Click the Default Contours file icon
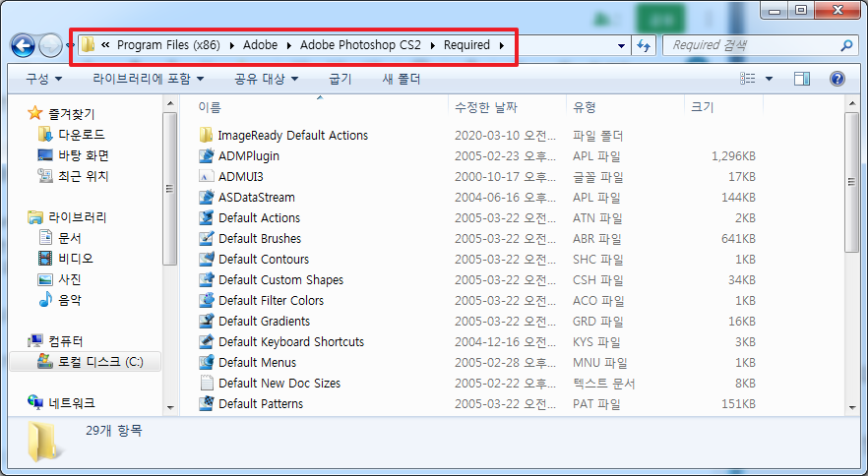Image resolution: width=868 pixels, height=476 pixels. click(x=206, y=259)
